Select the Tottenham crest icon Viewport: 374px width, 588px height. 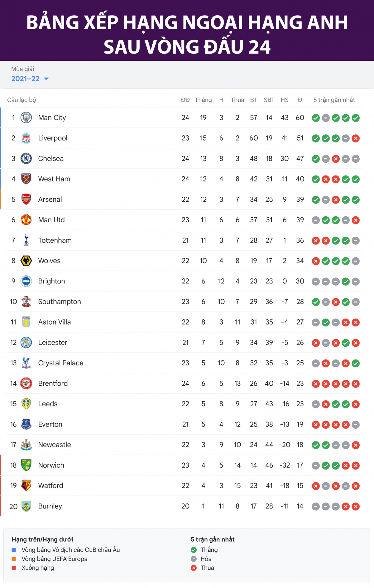point(26,240)
